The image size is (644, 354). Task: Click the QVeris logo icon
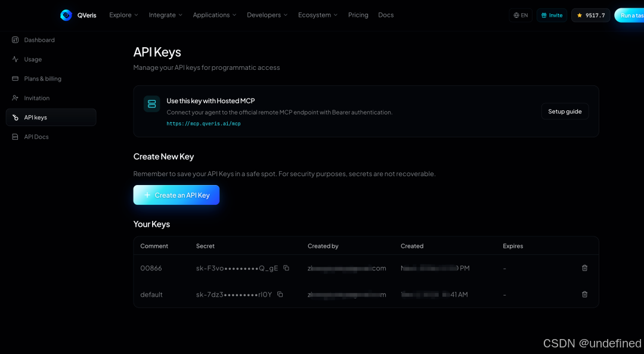click(x=66, y=15)
